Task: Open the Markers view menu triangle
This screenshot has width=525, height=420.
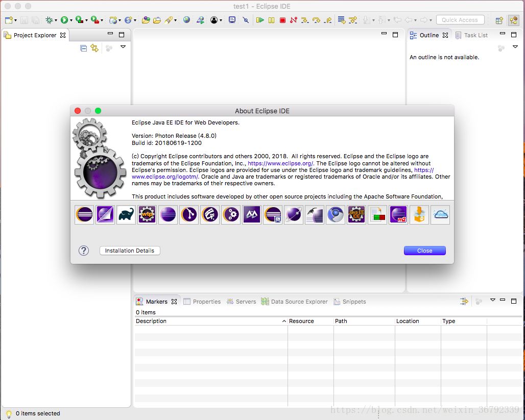Action: pos(492,300)
